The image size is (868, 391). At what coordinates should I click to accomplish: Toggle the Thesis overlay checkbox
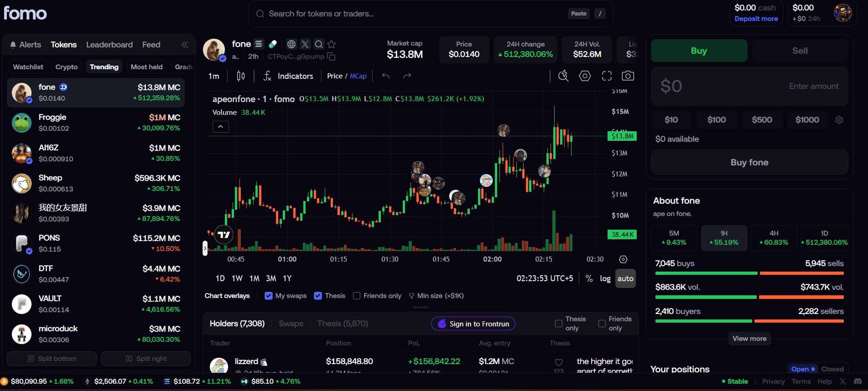click(318, 296)
